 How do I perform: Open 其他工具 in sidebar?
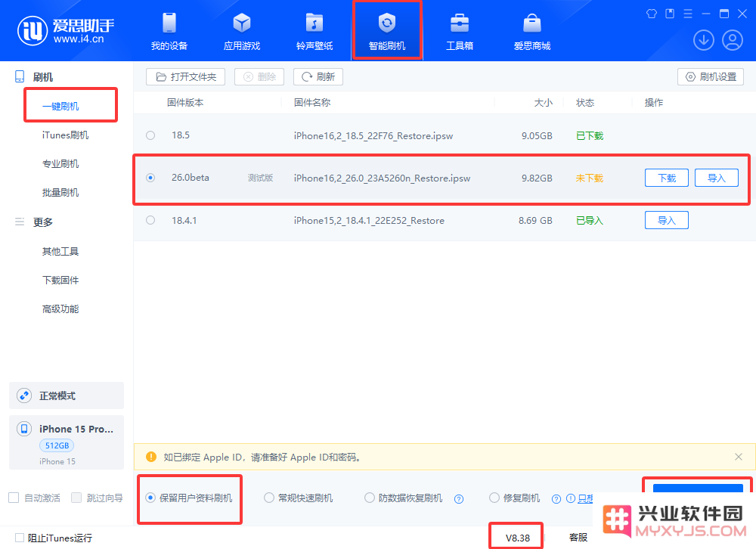pos(60,251)
